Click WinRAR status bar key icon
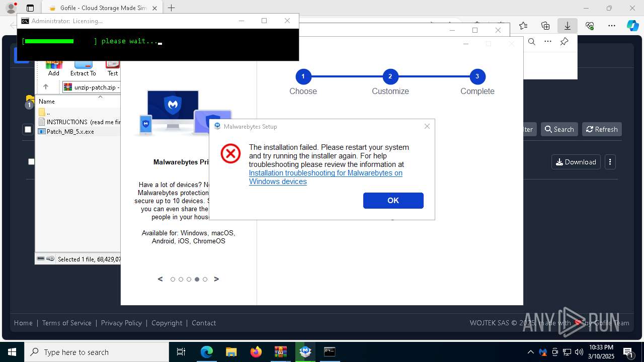Image resolution: width=644 pixels, height=362 pixels. pos(50,258)
